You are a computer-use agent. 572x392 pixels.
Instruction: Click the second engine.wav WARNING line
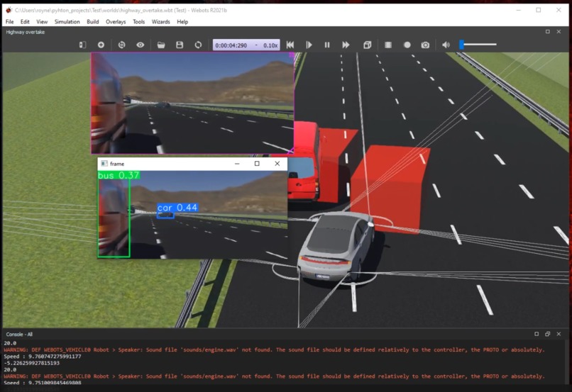[x=274, y=376]
